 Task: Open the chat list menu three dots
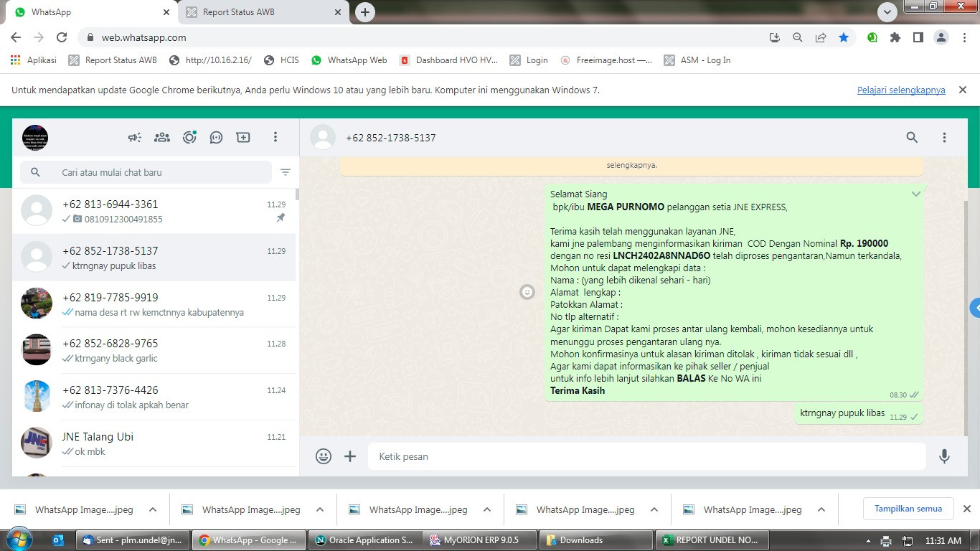[275, 137]
